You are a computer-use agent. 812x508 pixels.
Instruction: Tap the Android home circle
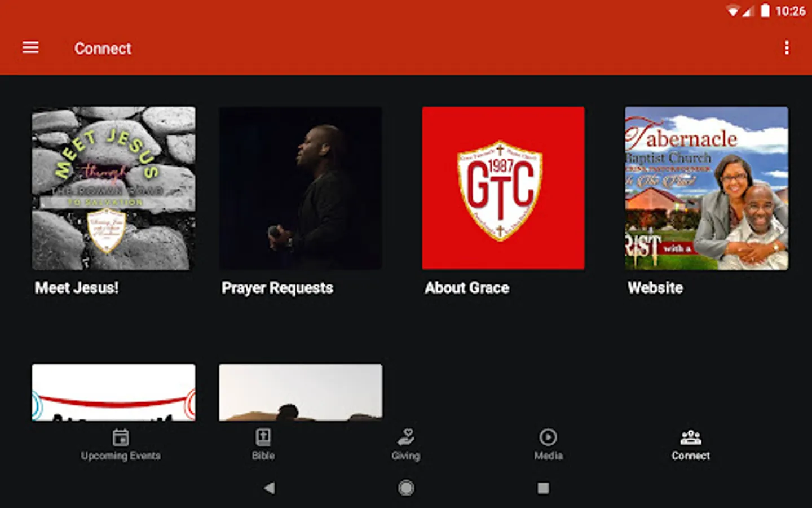pos(406,488)
